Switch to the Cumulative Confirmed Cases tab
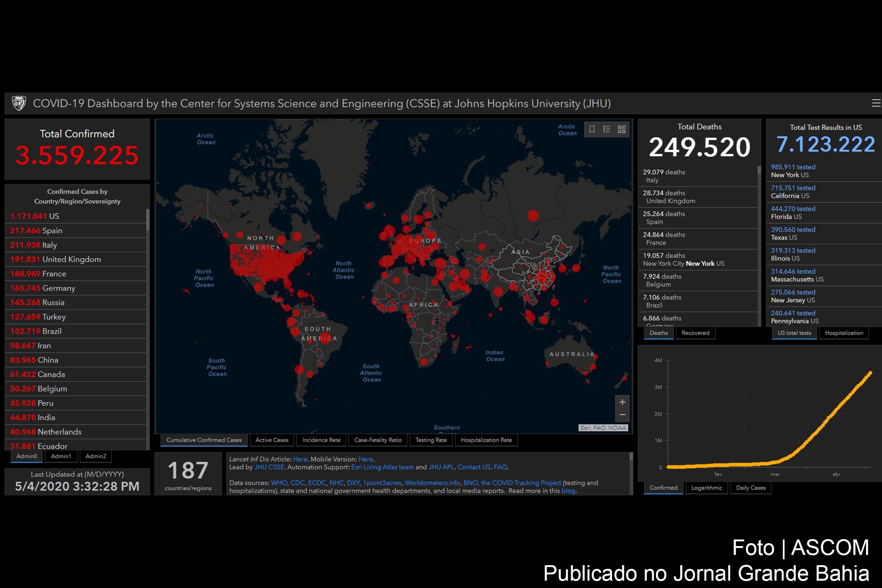The image size is (882, 588). click(x=204, y=440)
